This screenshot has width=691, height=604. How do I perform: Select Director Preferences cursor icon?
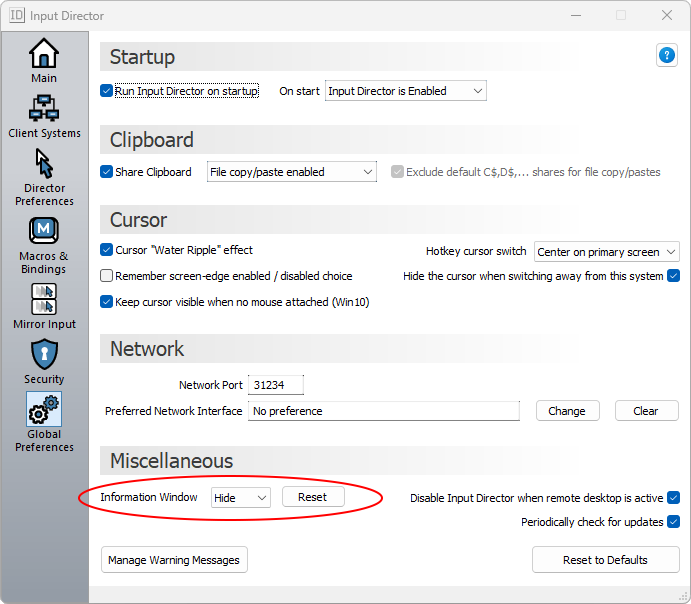(44, 163)
